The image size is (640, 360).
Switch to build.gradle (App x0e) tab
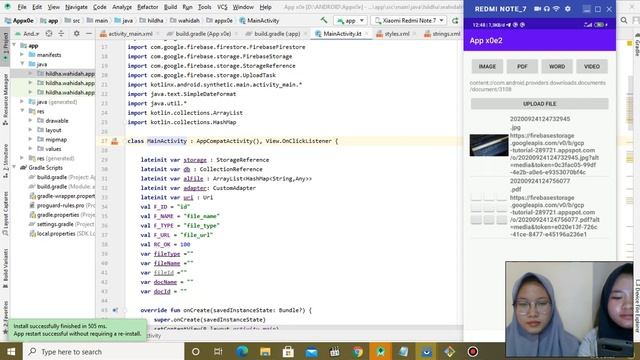tap(202, 34)
